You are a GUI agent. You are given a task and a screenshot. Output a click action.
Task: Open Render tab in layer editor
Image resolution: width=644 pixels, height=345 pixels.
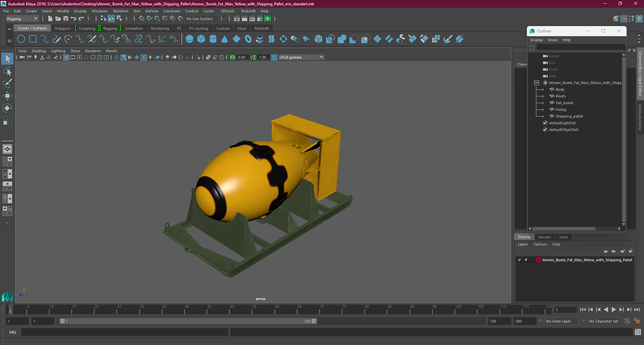(x=545, y=237)
